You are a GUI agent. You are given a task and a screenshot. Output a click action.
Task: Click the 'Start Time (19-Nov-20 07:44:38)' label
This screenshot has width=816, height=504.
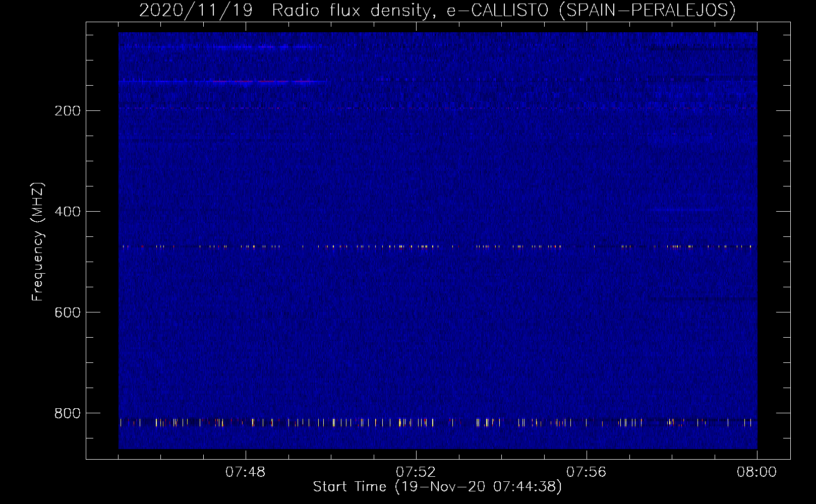click(x=437, y=487)
